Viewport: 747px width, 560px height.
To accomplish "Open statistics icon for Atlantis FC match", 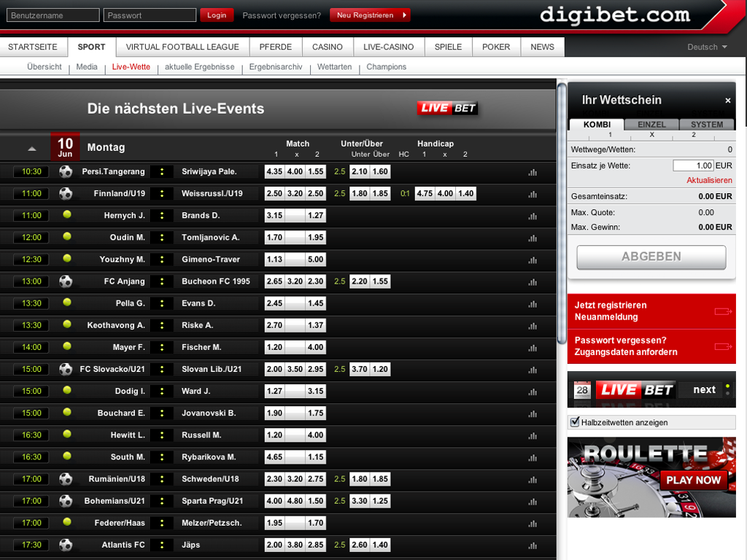I will (x=533, y=545).
